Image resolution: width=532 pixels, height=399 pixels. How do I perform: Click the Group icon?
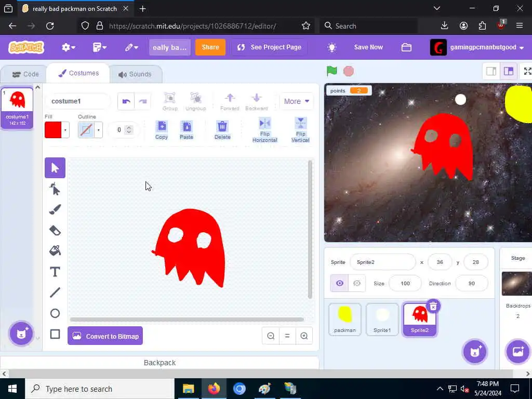click(x=170, y=101)
